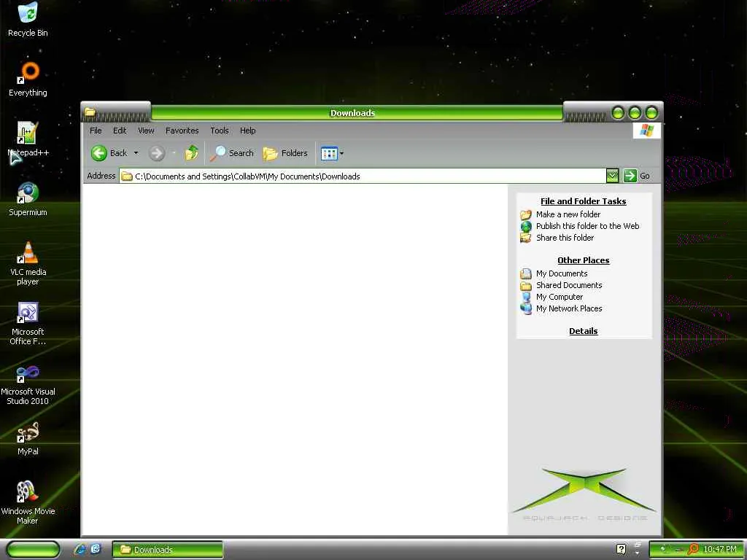
Task: Collapse the Other Places section
Action: 584,260
